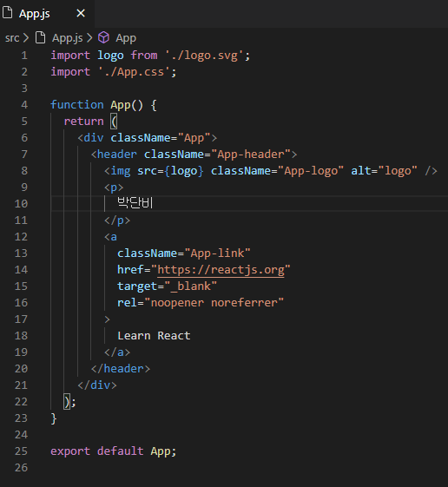Click the "_blank" target value
Screen dimensions: 448x487
[191, 286]
